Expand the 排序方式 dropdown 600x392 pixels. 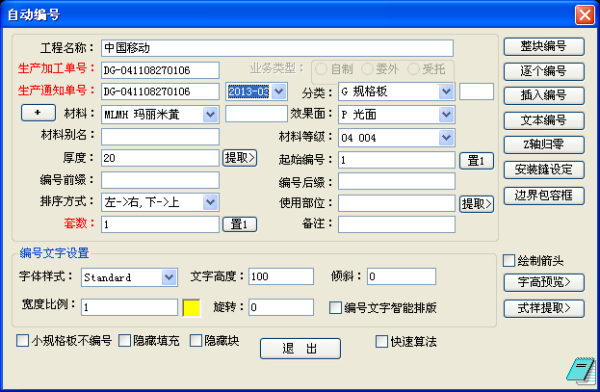210,202
